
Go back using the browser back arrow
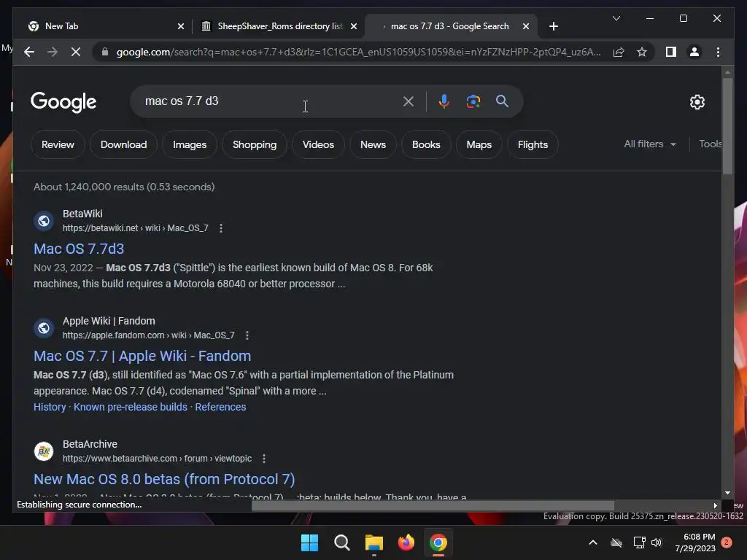click(29, 52)
